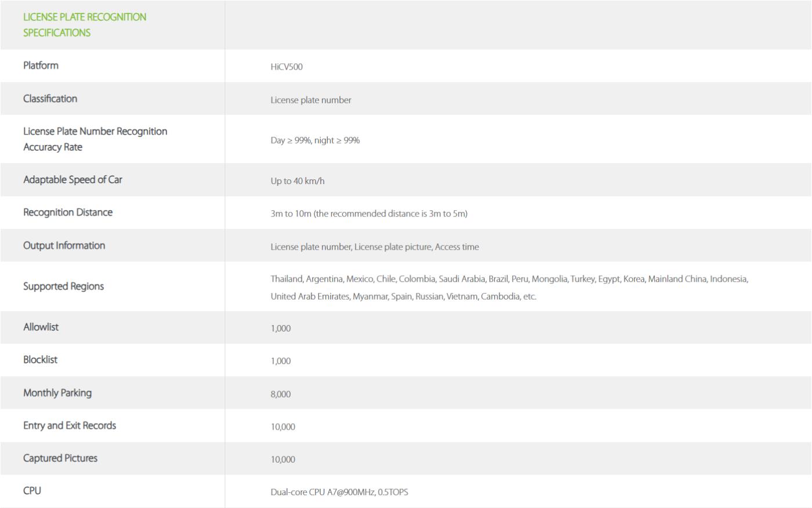Click the Supported Regions row label
Viewport: 812px width, 508px height.
click(63, 286)
